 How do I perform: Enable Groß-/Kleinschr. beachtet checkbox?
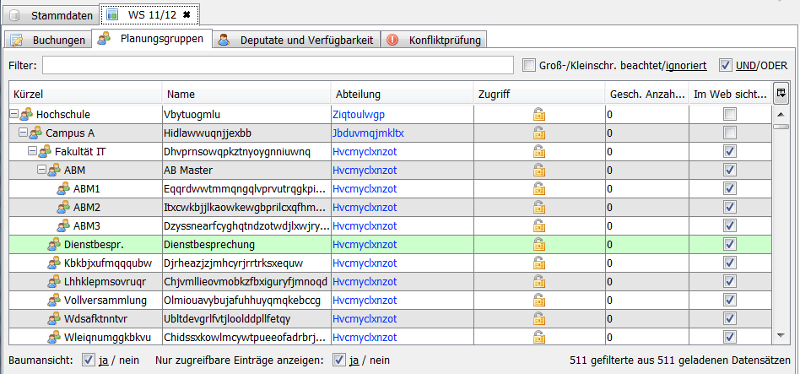[530, 65]
